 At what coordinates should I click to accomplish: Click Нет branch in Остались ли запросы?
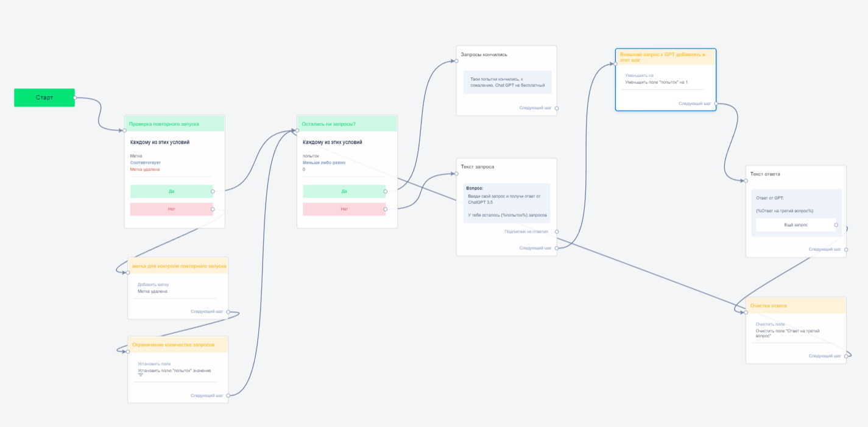click(344, 209)
